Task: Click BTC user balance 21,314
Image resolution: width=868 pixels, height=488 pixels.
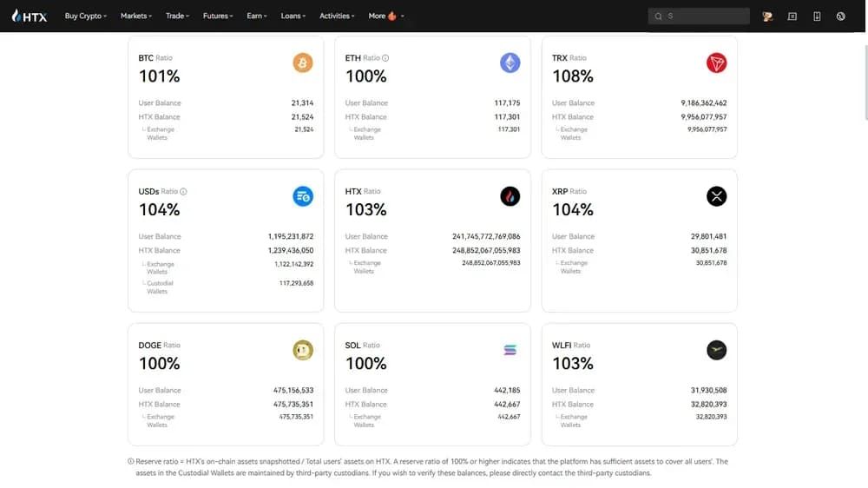Action: click(x=302, y=103)
